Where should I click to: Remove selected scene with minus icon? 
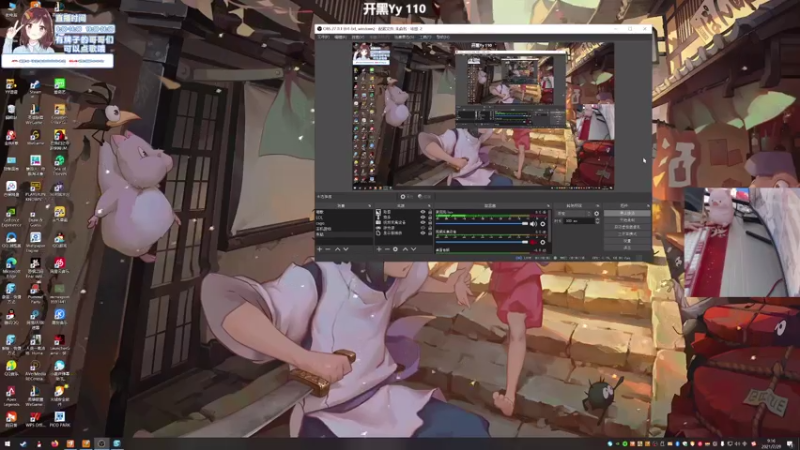click(328, 249)
